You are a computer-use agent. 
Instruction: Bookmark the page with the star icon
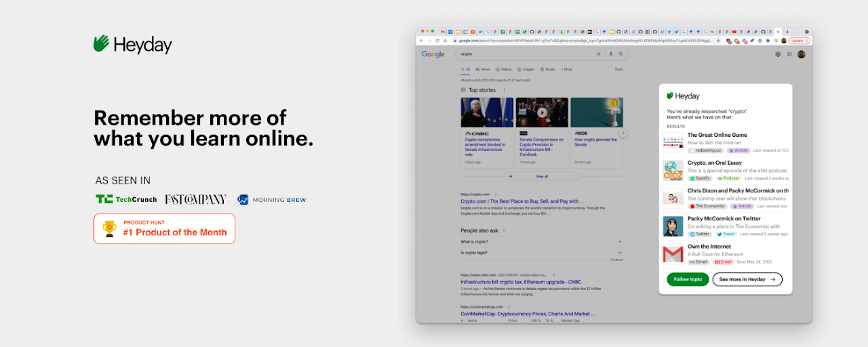(x=718, y=41)
